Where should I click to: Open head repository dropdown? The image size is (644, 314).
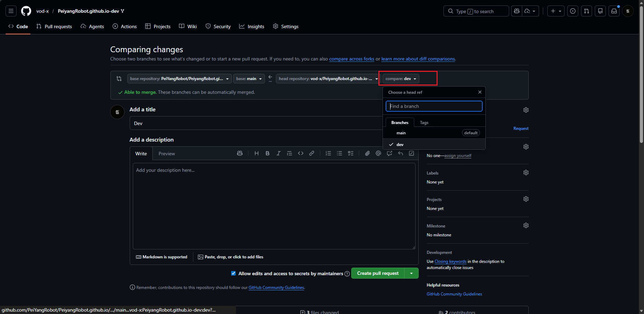328,79
